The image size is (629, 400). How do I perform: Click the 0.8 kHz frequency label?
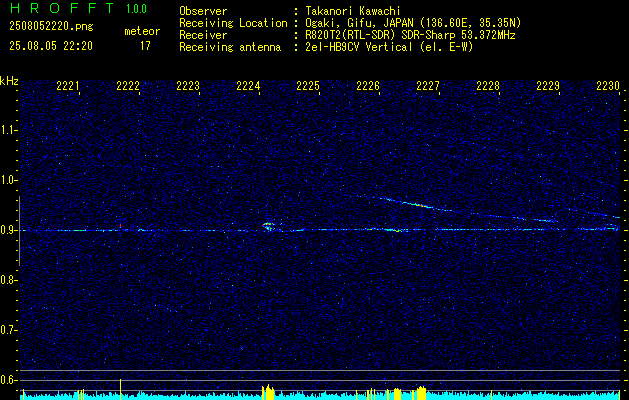click(x=9, y=280)
